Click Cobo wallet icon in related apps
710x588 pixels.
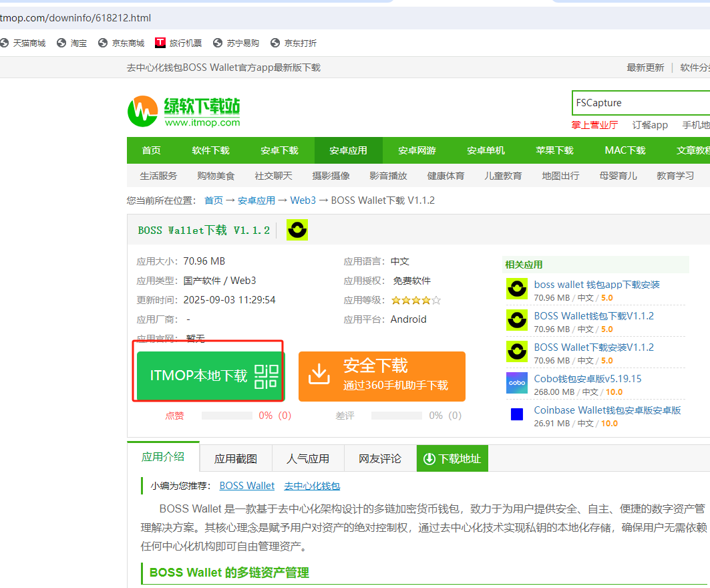coord(517,383)
